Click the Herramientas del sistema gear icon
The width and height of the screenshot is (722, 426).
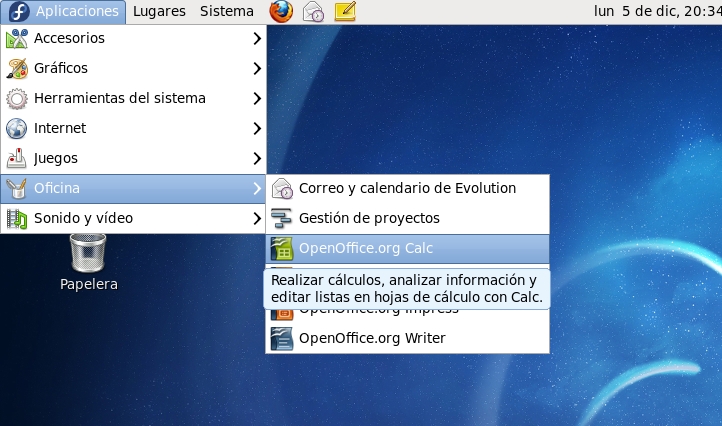click(17, 99)
